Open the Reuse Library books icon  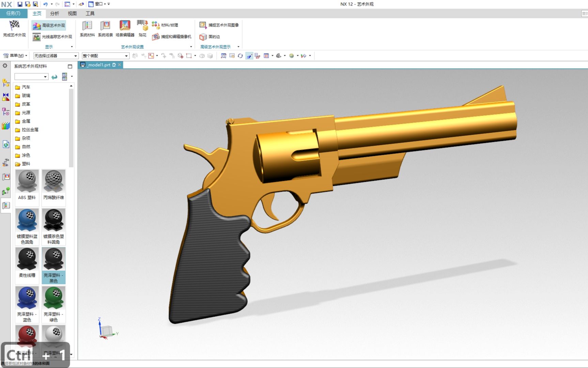(x=6, y=126)
